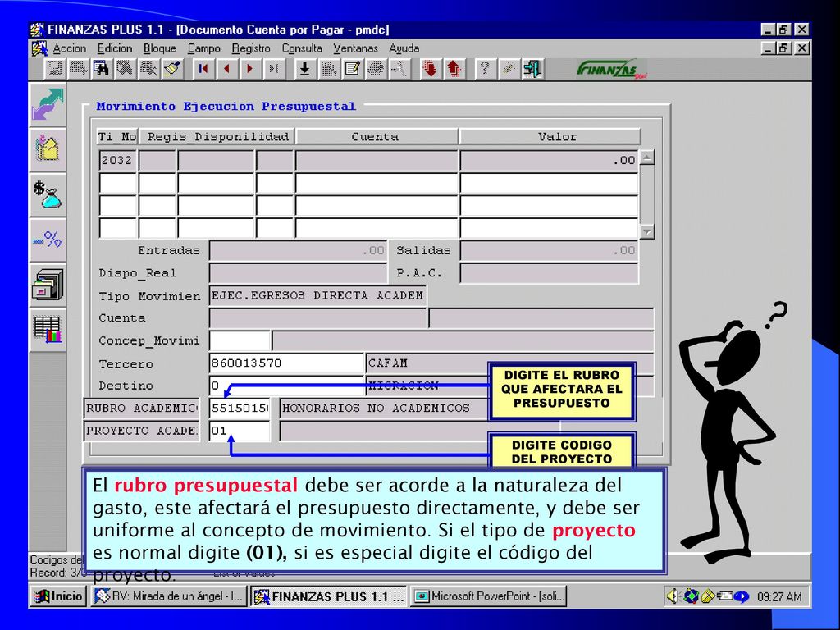The height and width of the screenshot is (630, 840).
Task: Click the grid scrollbar up arrow
Action: tap(648, 157)
